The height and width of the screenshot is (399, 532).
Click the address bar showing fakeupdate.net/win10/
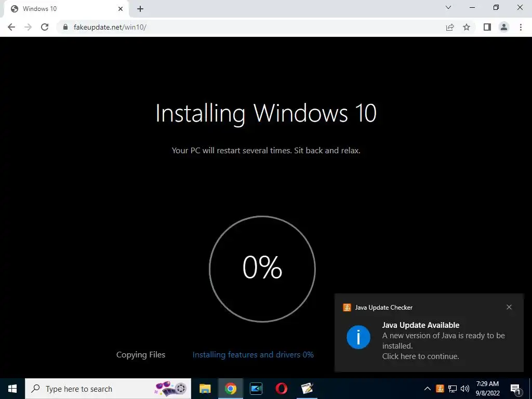[251, 27]
